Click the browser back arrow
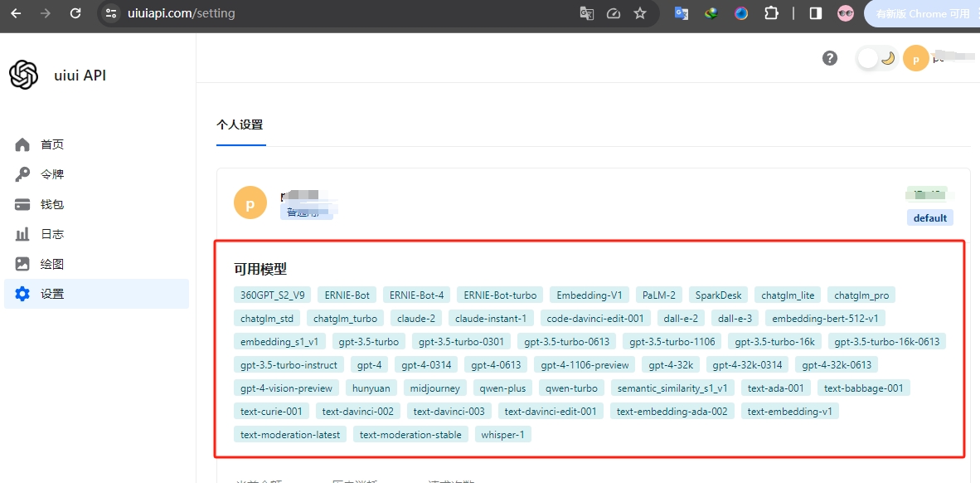Viewport: 980px width, 483px height. [16, 13]
